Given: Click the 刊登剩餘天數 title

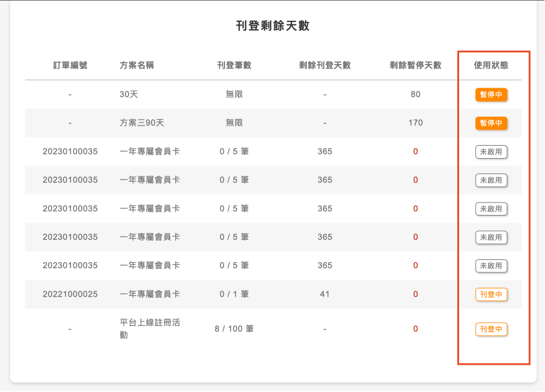Looking at the screenshot, I should [272, 25].
